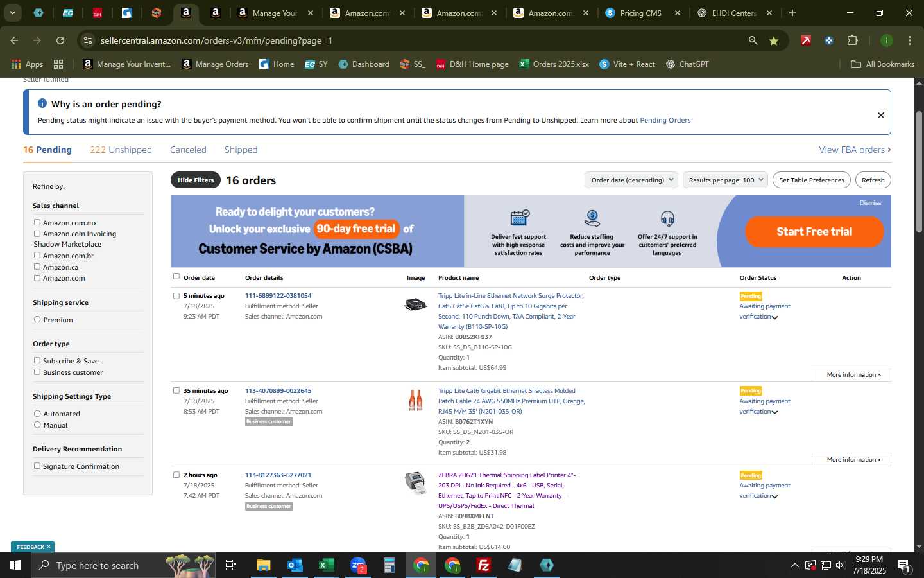Open the Order date (descending) sort dropdown

point(631,180)
